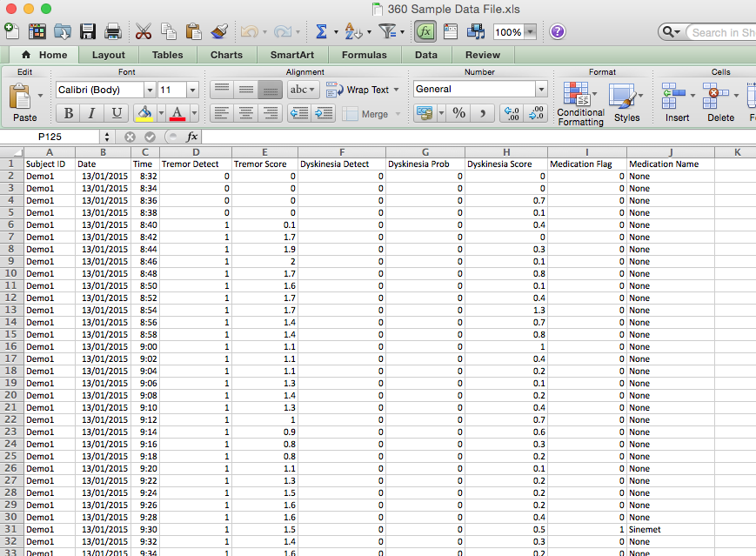The image size is (756, 556).
Task: Click the Save floppy disk icon
Action: (88, 32)
